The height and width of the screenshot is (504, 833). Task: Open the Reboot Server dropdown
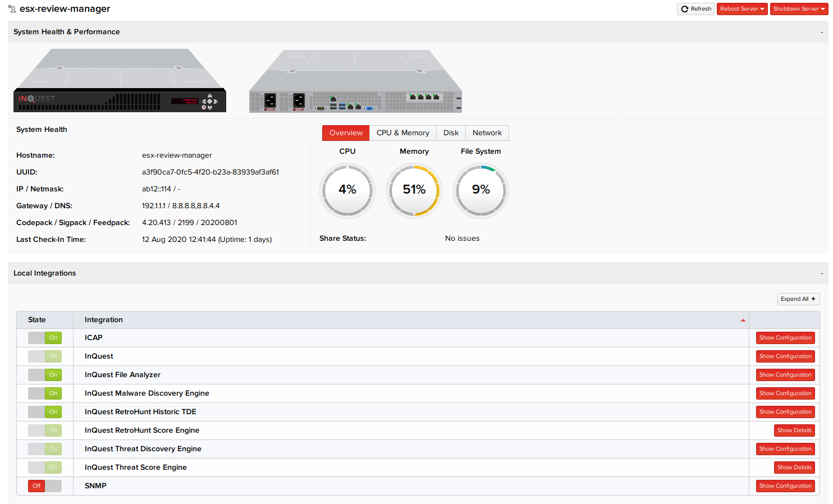point(742,9)
